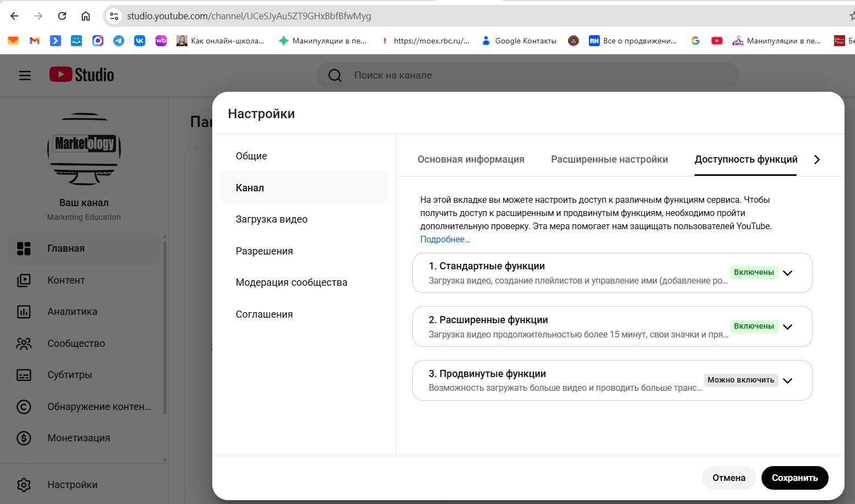This screenshot has width=855, height=504.
Task: Open the Analytics icon in sidebar
Action: pyautogui.click(x=24, y=312)
